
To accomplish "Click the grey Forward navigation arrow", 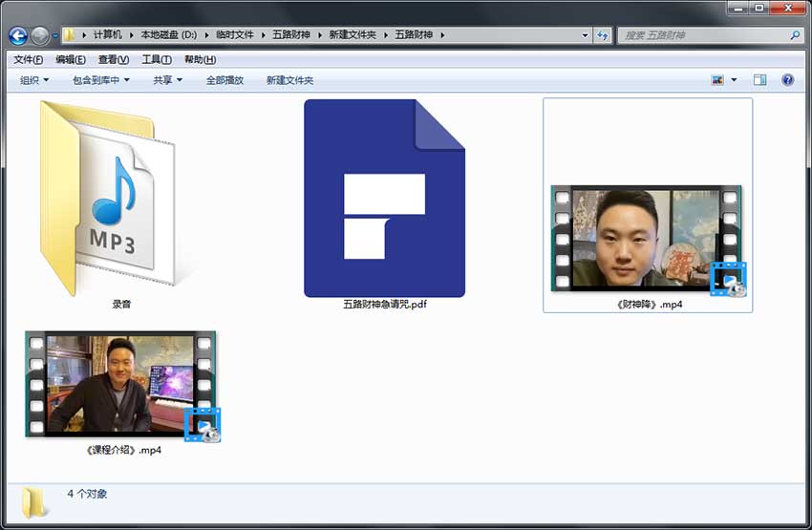I will click(x=40, y=35).
